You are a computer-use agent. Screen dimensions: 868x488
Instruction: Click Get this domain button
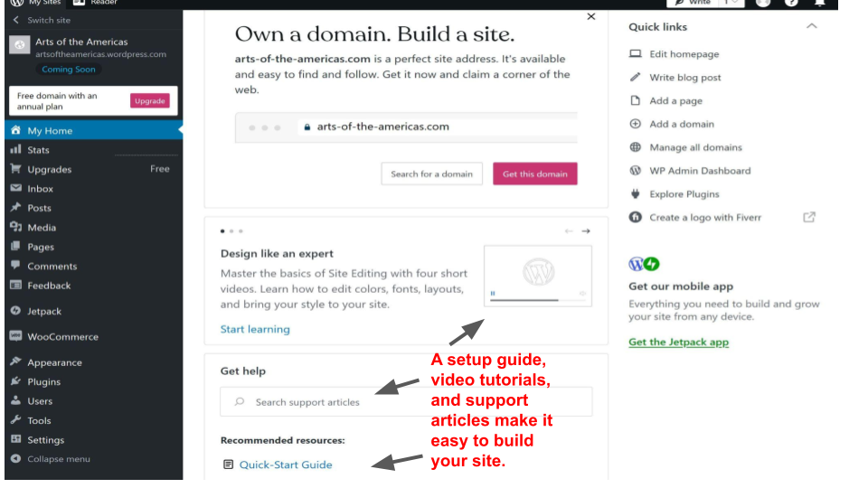point(534,174)
